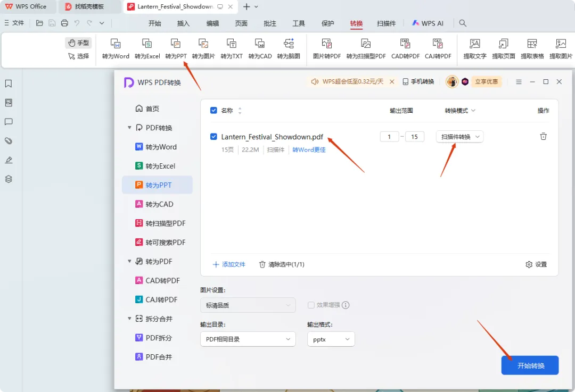Screen dimensions: 575x392
Task: Click the 立享优惠 button
Action: point(486,82)
